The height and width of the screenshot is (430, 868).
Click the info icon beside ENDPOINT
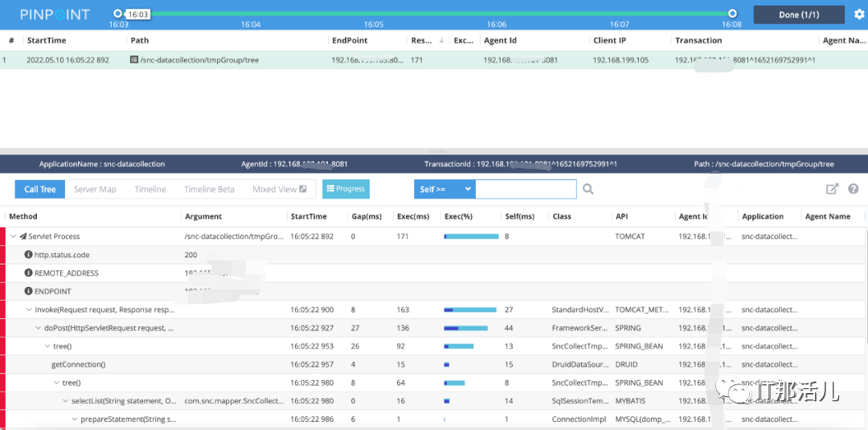coord(28,292)
